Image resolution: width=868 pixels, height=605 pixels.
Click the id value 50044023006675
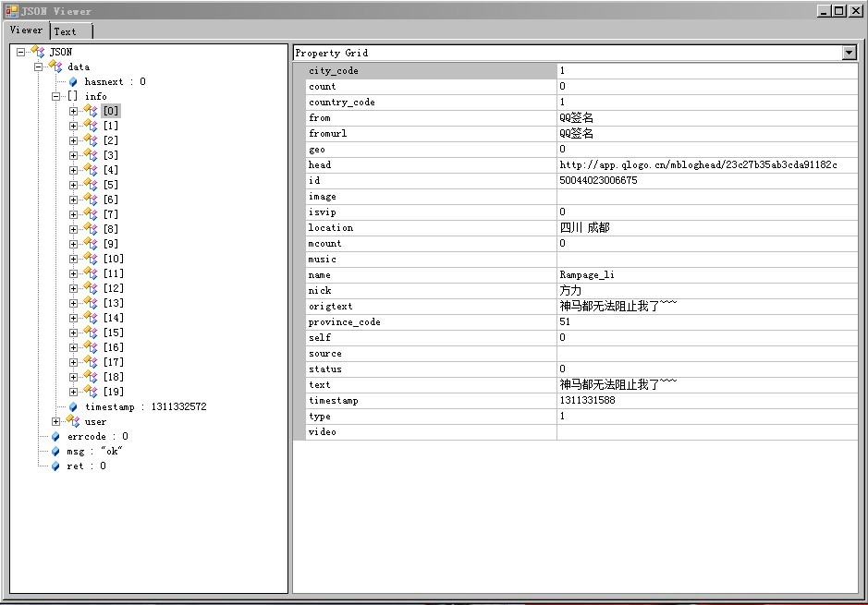(598, 180)
